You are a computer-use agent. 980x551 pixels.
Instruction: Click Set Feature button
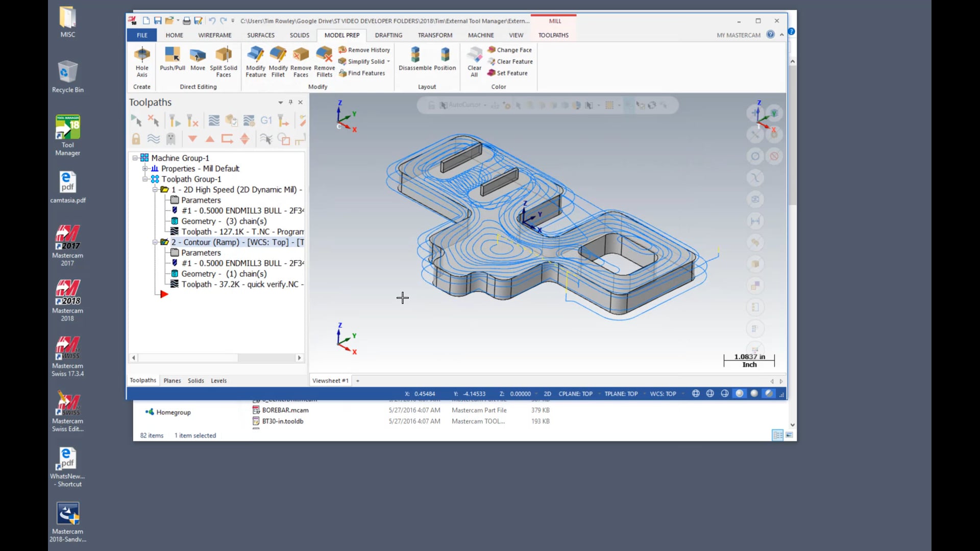point(507,73)
